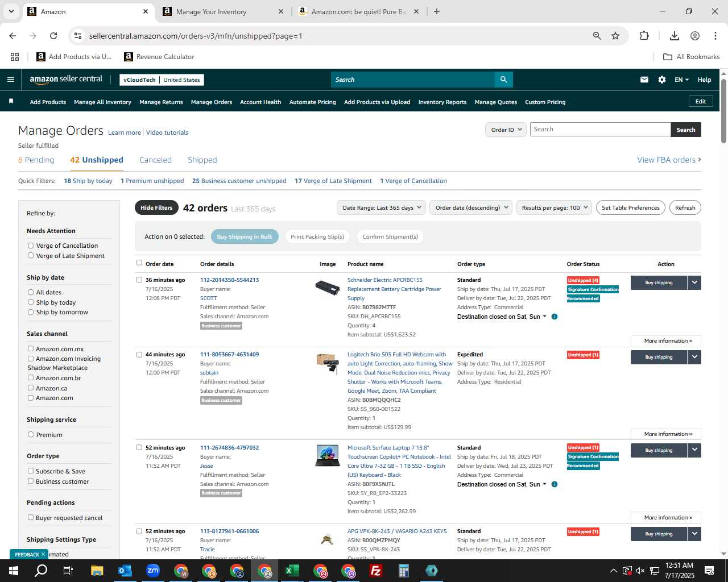Click the info icon on Surface Laptop order

[x=555, y=484]
